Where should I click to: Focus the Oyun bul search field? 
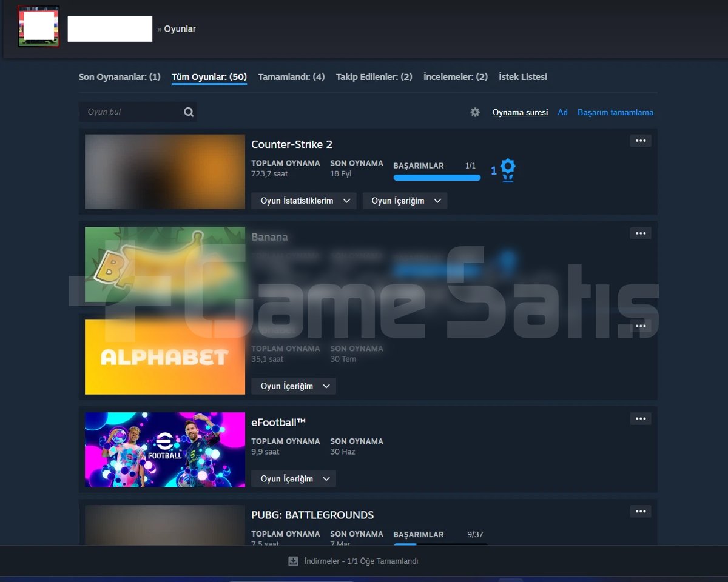point(138,112)
